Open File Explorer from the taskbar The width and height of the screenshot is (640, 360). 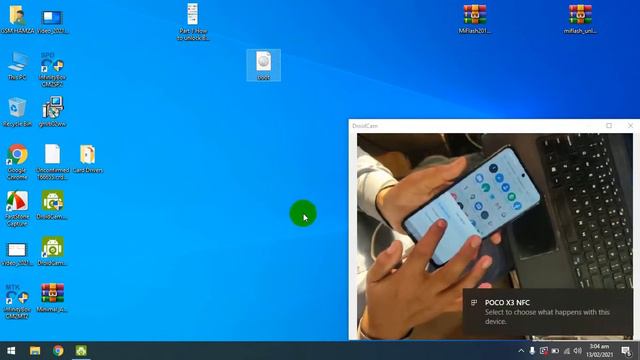pyautogui.click(x=35, y=351)
